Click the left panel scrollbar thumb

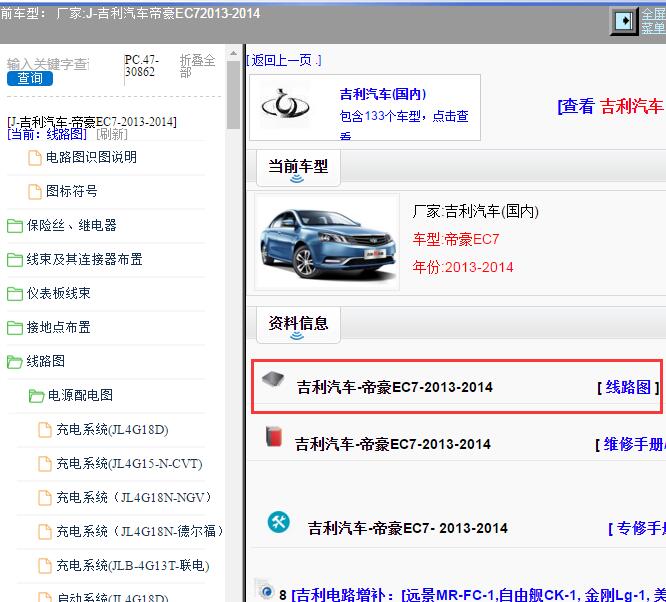pyautogui.click(x=233, y=94)
